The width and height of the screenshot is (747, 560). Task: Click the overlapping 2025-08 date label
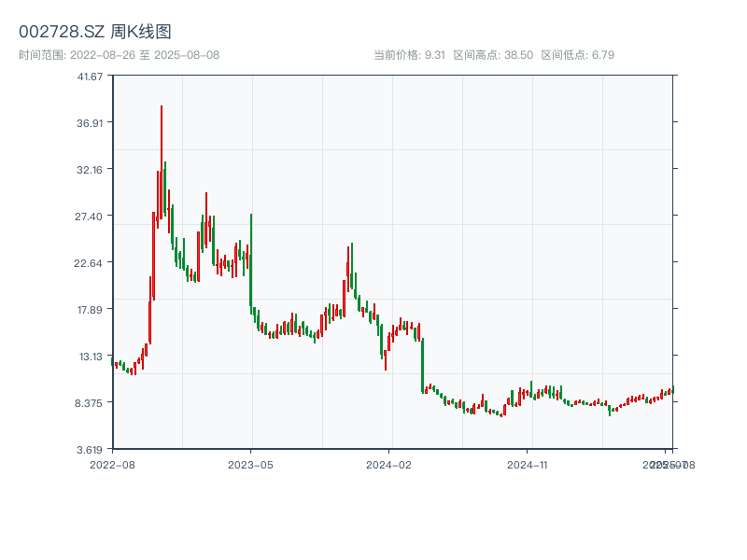pos(667,463)
